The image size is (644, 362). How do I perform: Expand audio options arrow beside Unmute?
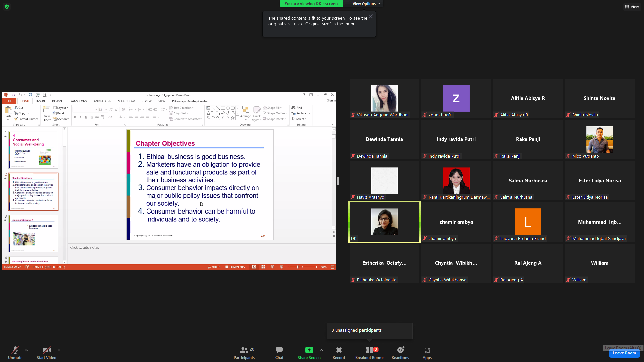click(26, 350)
